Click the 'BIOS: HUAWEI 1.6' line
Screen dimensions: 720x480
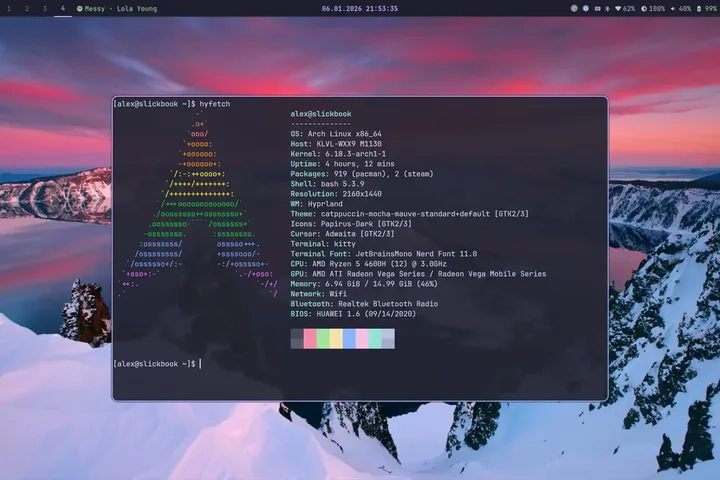tap(353, 314)
